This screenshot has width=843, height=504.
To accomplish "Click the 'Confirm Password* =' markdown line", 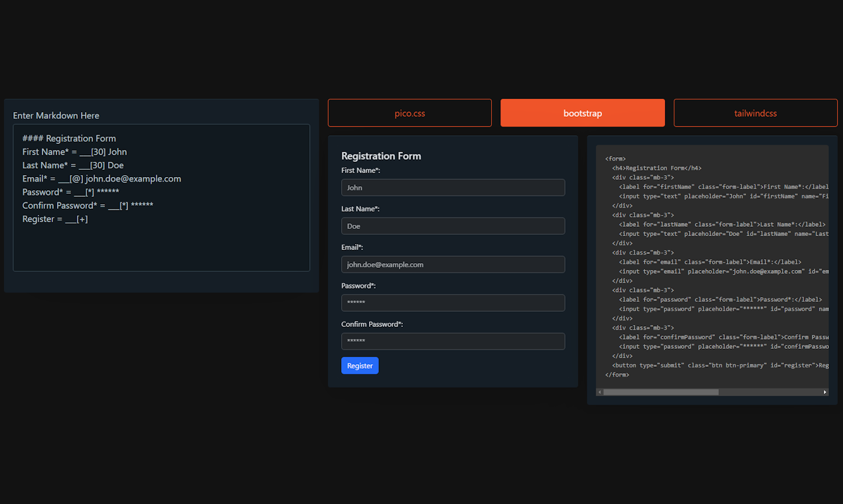I will 88,205.
